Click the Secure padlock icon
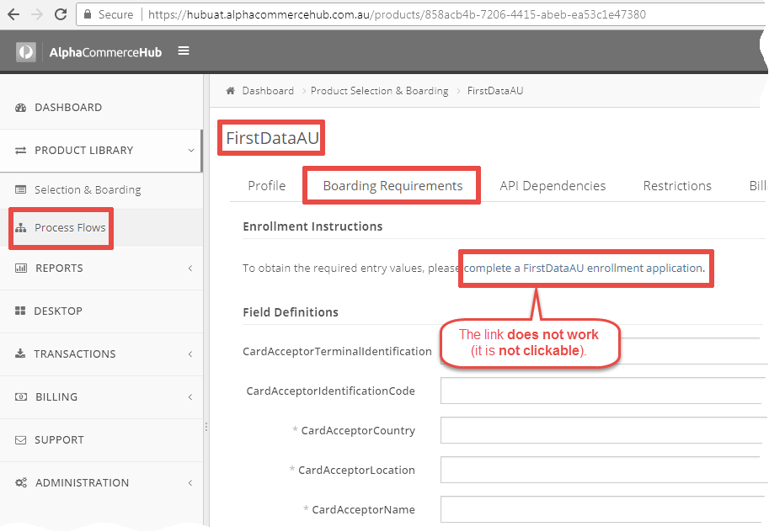The image size is (769, 532). click(x=88, y=14)
